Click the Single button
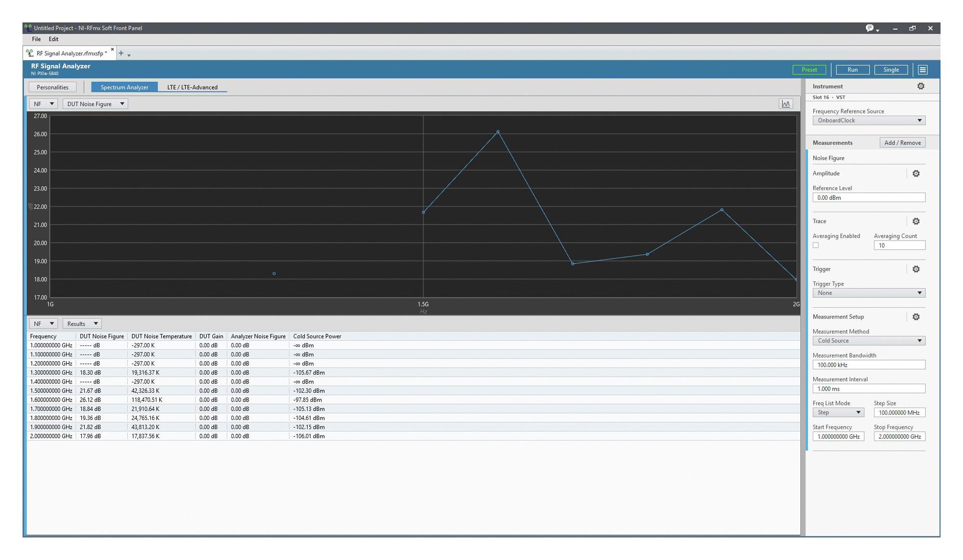 891,69
